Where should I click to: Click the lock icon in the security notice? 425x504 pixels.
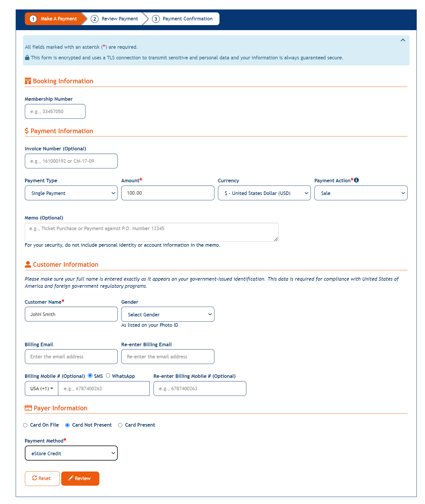click(x=27, y=57)
